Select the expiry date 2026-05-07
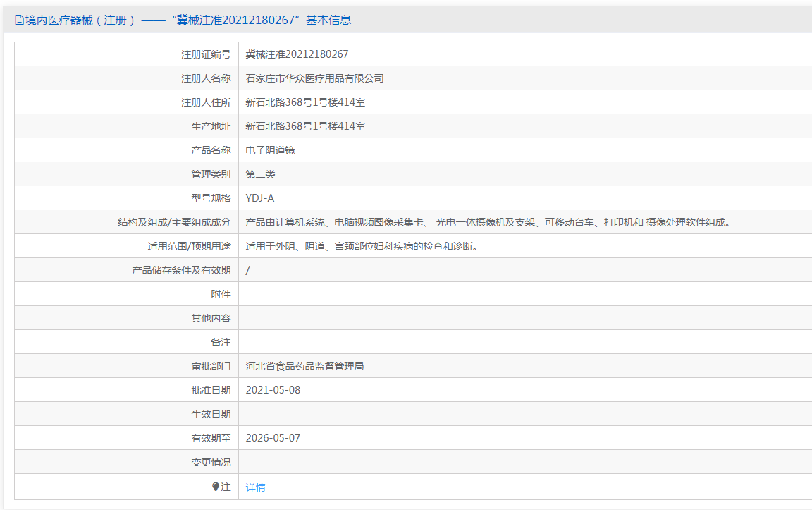Viewport: 812px width, 510px height. (x=273, y=438)
